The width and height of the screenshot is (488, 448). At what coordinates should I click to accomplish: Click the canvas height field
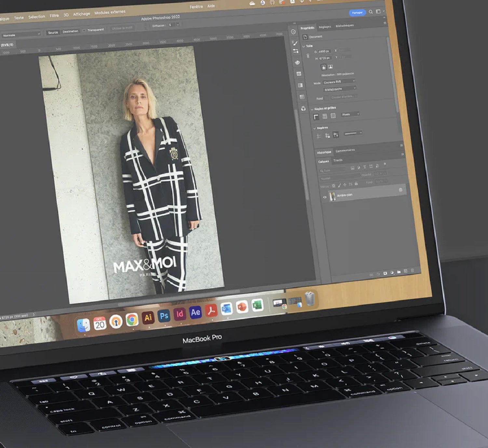click(325, 58)
